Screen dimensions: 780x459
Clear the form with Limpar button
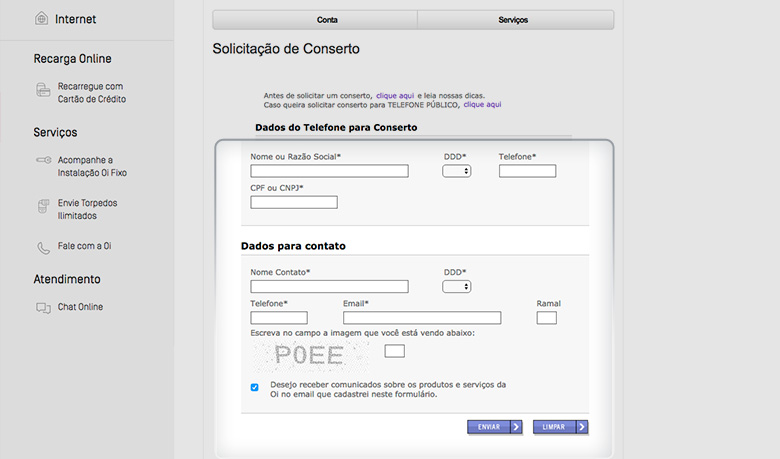point(561,427)
